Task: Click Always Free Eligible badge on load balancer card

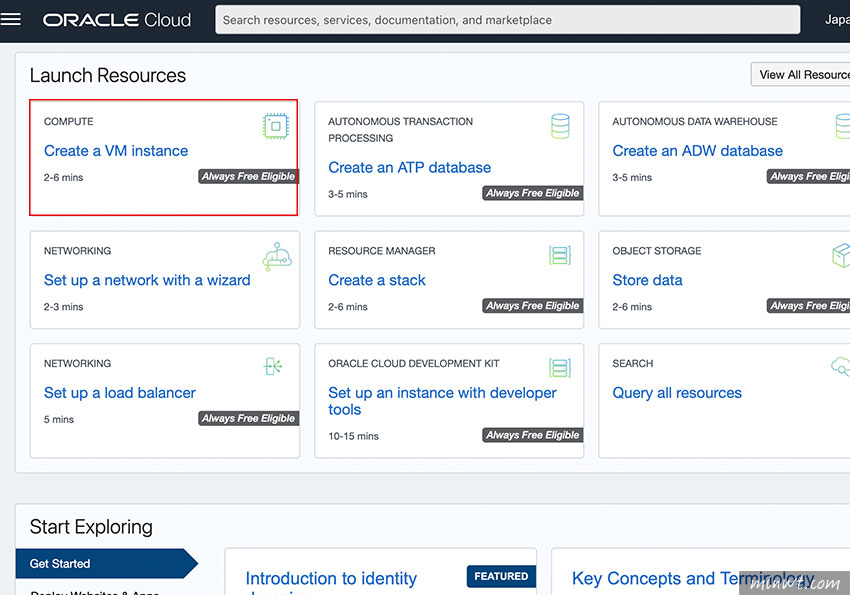Action: 248,419
